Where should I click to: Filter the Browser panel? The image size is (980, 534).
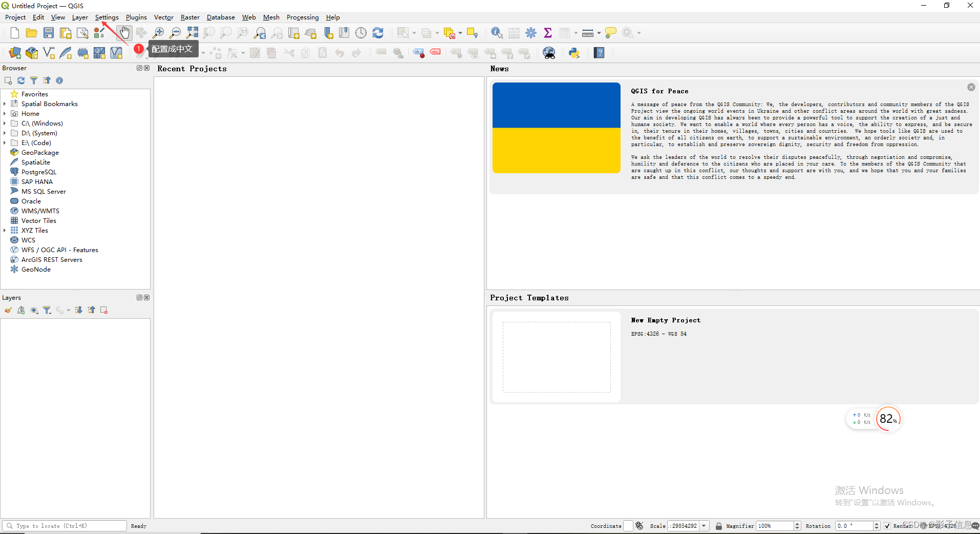click(x=34, y=80)
